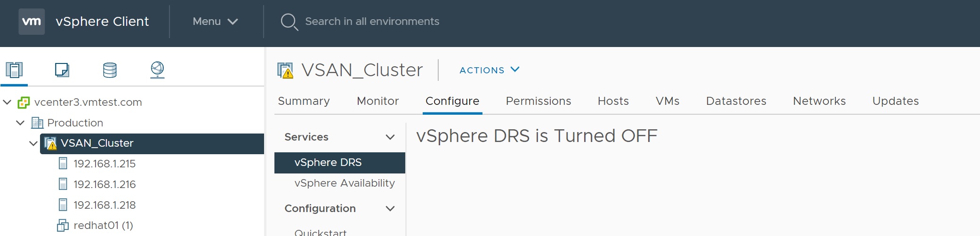Open the Menu dropdown
The image size is (980, 236).
tap(215, 22)
